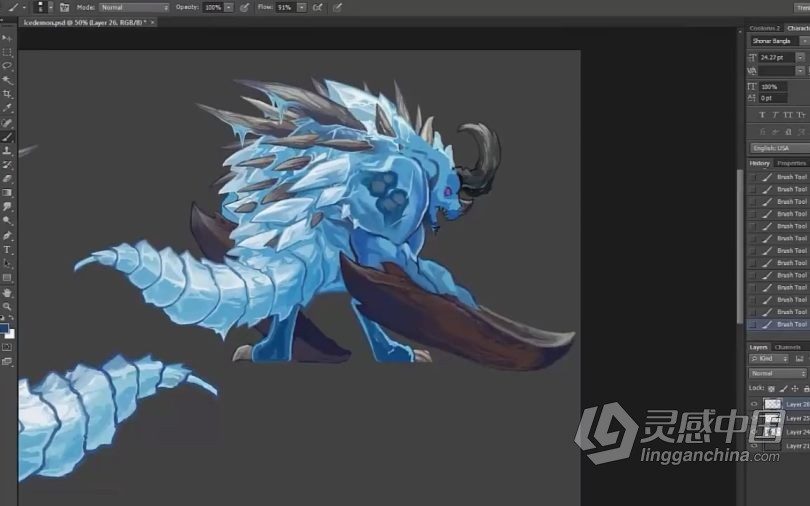The height and width of the screenshot is (506, 810).
Task: Toggle Faux Bold in Character panel
Action: point(762,115)
